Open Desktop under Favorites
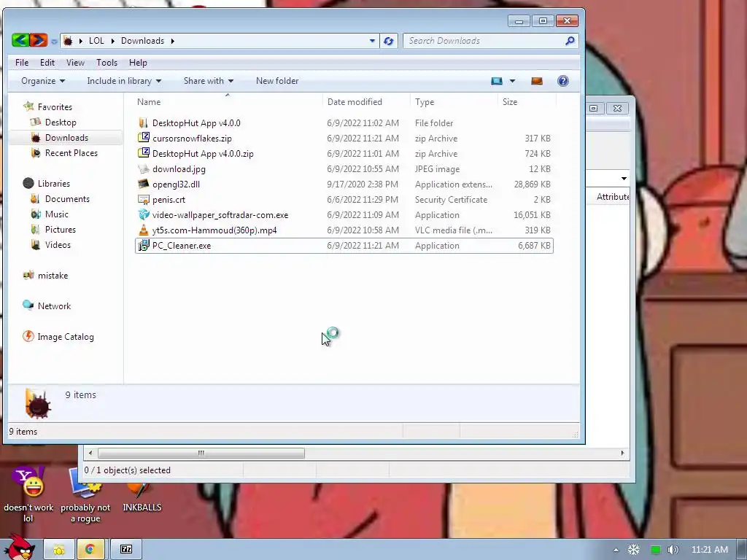This screenshot has height=560, width=747. point(61,122)
